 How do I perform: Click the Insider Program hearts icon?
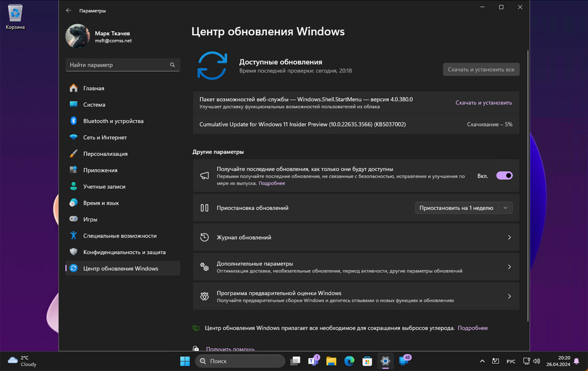(205, 296)
